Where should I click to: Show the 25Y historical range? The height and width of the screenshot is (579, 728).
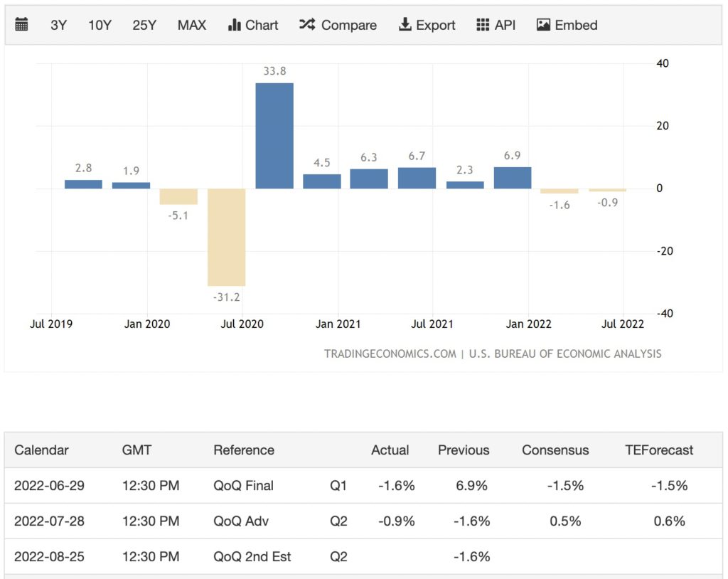coord(144,25)
